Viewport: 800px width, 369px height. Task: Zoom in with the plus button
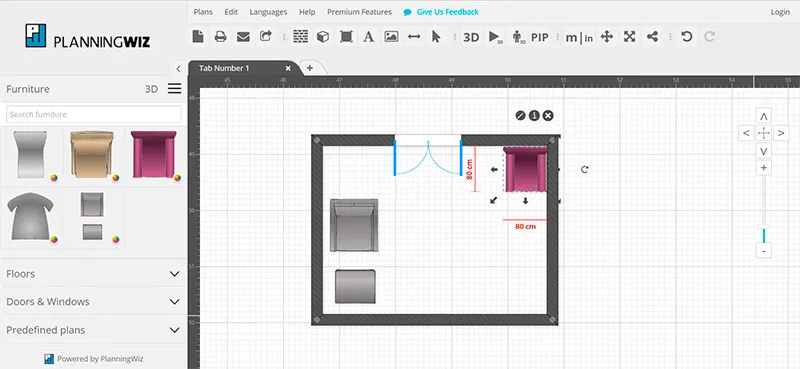coord(764,168)
